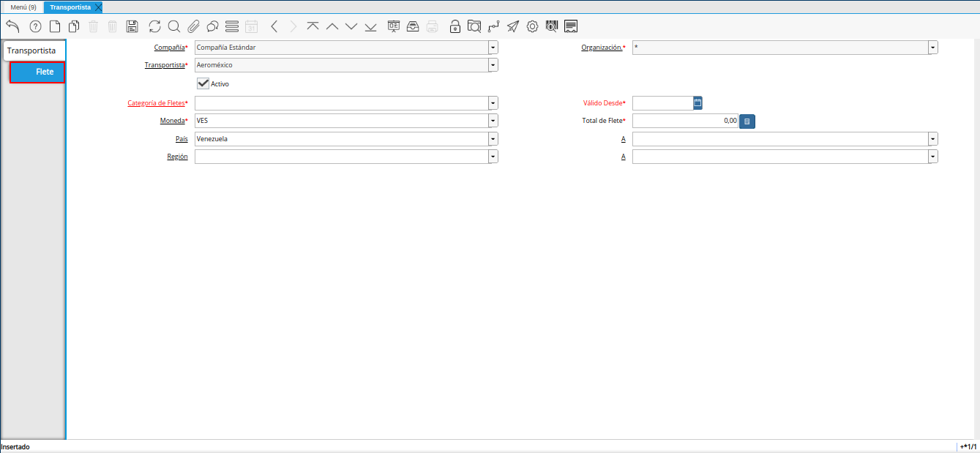Switch to the Menú (9) tab
The image size is (980, 453).
pyautogui.click(x=23, y=7)
